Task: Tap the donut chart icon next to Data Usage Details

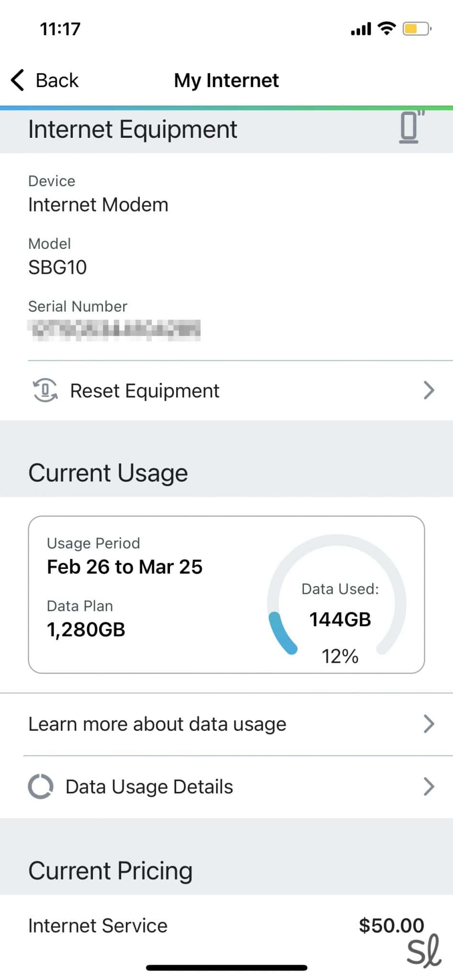Action: click(x=41, y=785)
